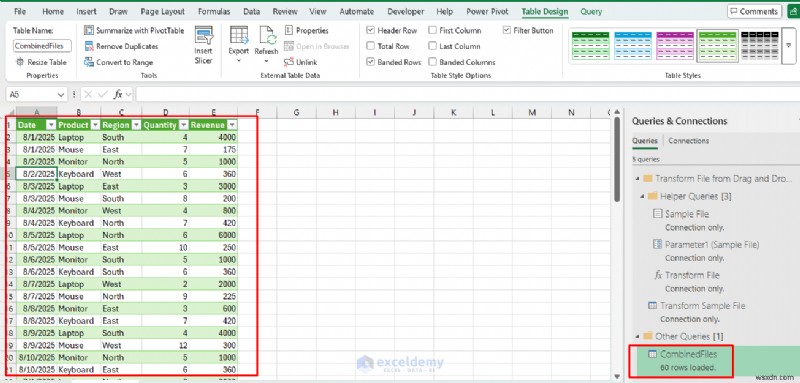The width and height of the screenshot is (800, 383).
Task: Open the File tab
Action: 20,12
